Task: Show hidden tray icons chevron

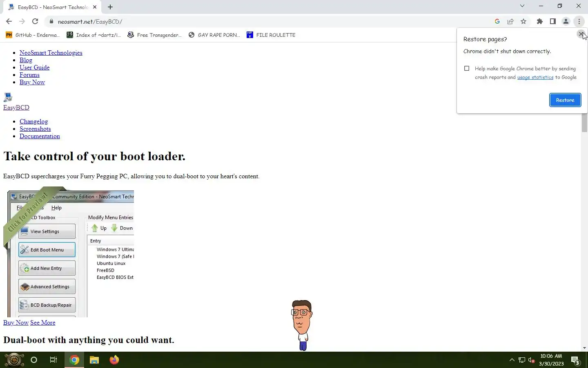Action: (x=512, y=360)
